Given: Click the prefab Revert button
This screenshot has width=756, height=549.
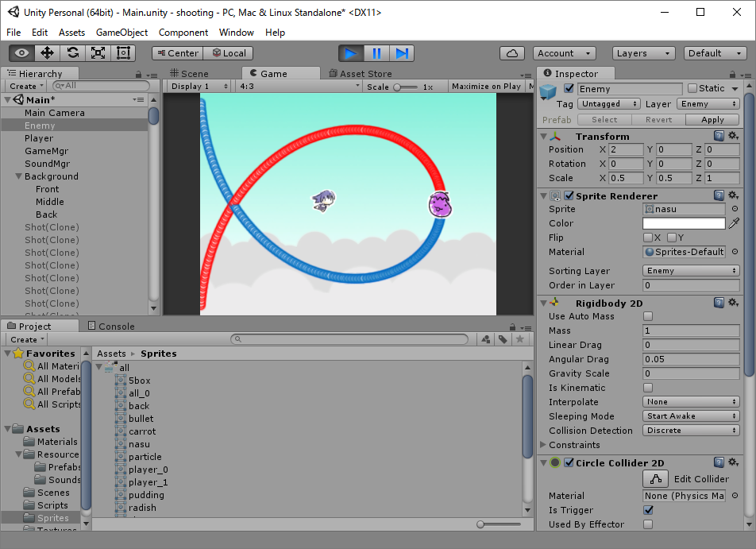Looking at the screenshot, I should [658, 120].
